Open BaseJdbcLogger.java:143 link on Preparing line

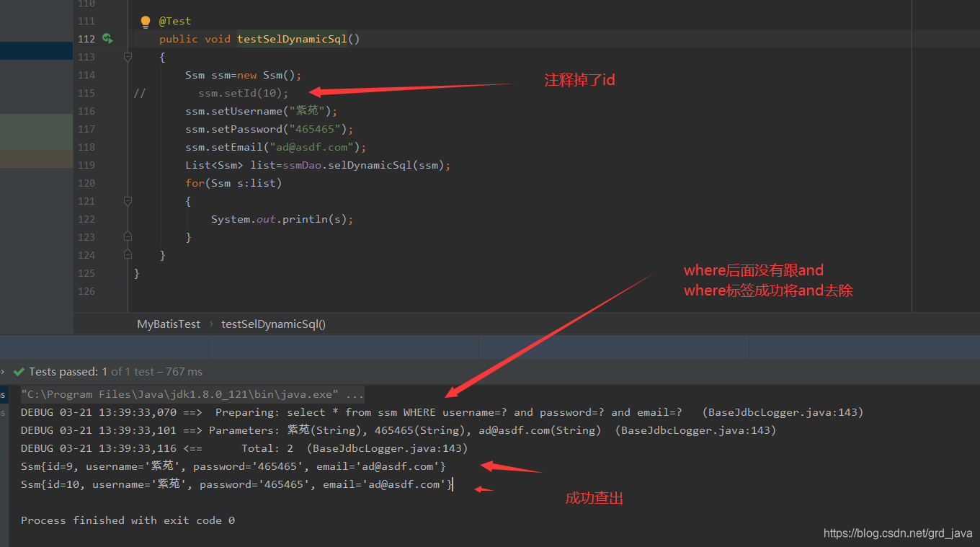click(x=783, y=413)
